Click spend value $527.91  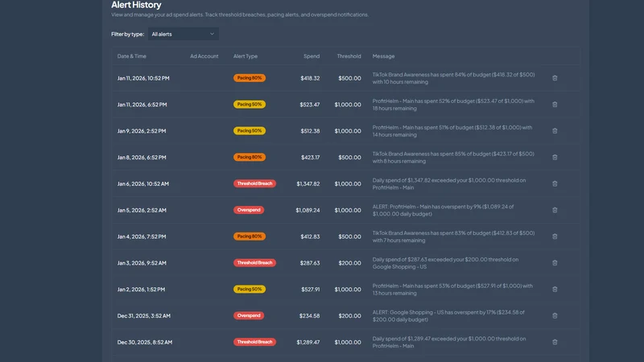pyautogui.click(x=310, y=290)
